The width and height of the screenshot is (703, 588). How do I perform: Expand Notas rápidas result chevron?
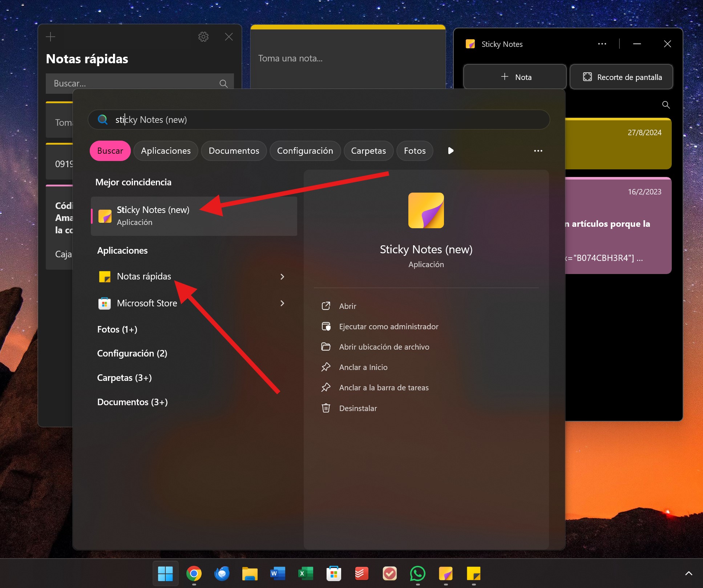[x=282, y=277]
